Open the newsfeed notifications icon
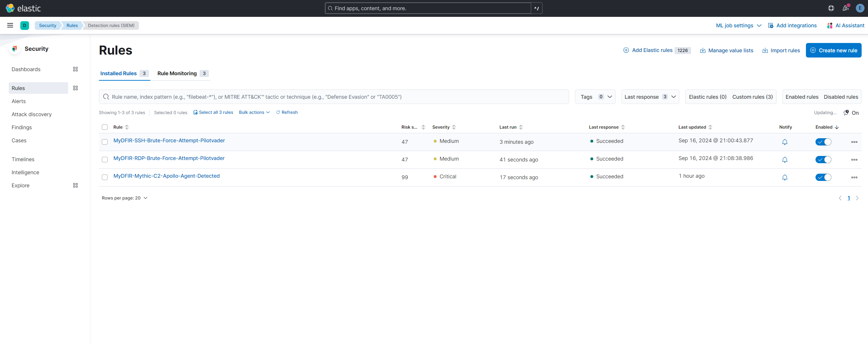868x345 pixels. pos(845,8)
